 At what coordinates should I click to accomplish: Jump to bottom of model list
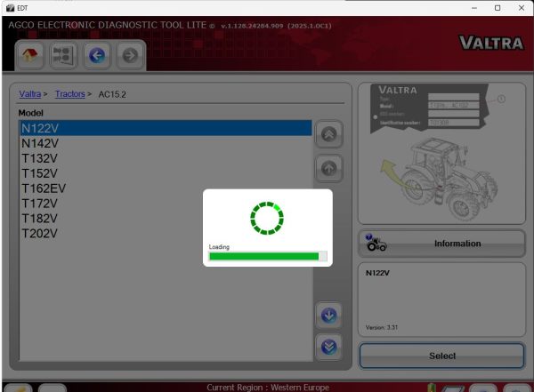click(328, 347)
